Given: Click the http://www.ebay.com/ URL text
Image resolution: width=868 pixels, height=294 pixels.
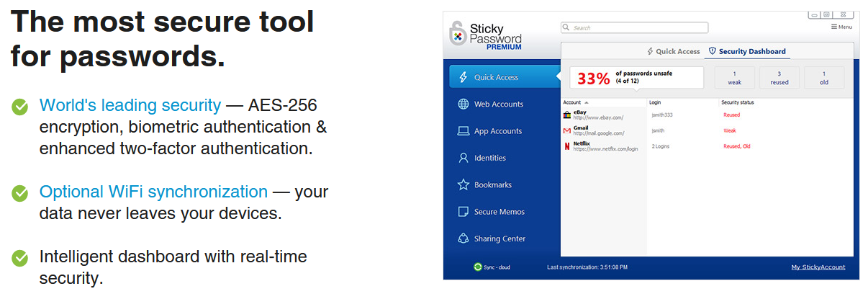Looking at the screenshot, I should pyautogui.click(x=598, y=117).
